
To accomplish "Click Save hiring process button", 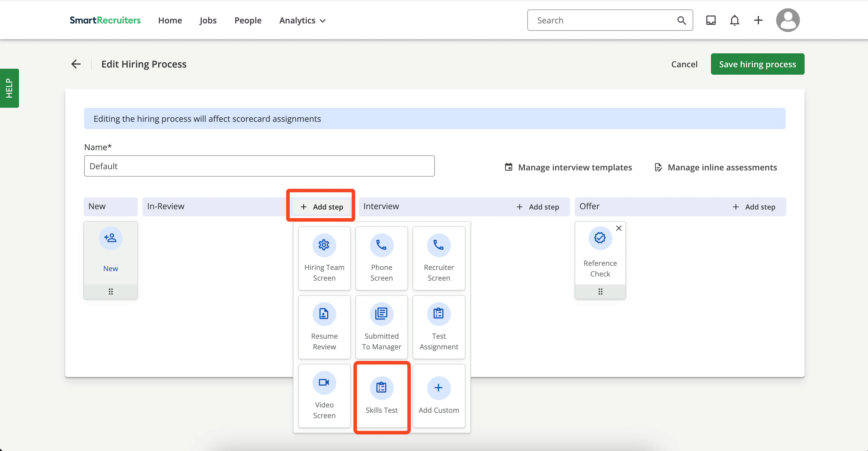I will click(757, 64).
